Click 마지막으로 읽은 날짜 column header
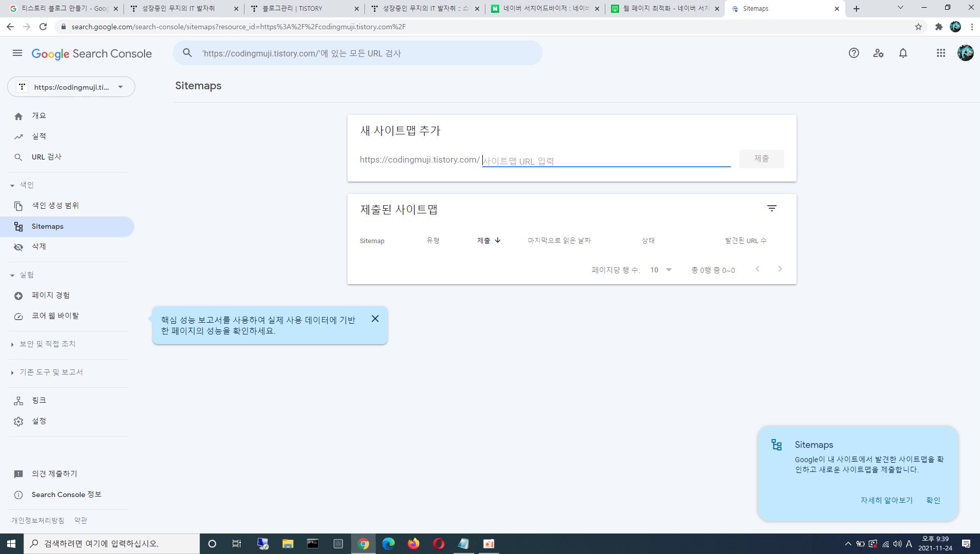The height and width of the screenshot is (554, 980). coord(559,241)
